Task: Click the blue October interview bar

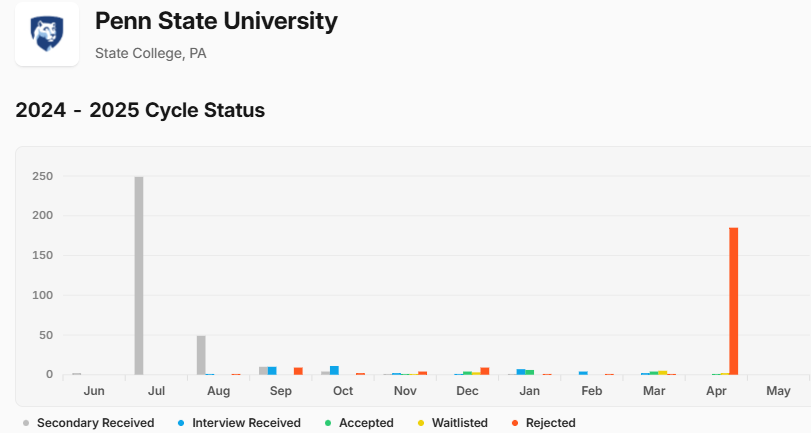Action: click(x=334, y=370)
